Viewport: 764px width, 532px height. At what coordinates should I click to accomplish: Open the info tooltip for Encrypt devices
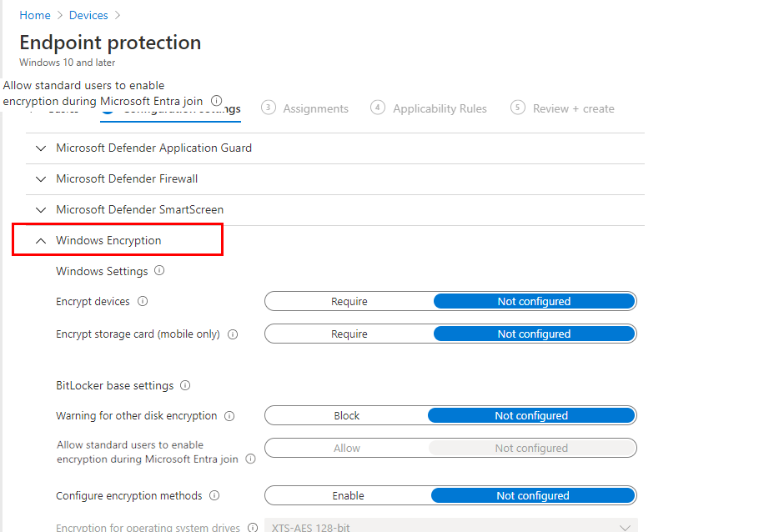tap(144, 302)
